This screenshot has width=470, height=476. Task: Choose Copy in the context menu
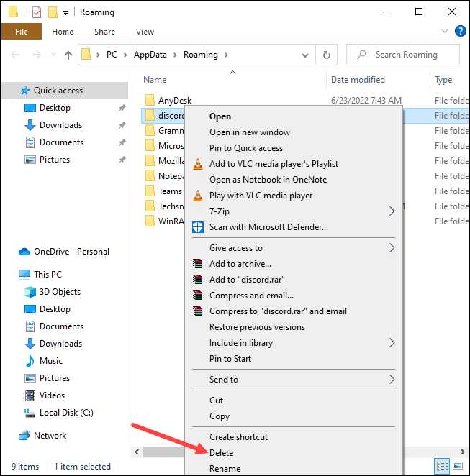tap(220, 416)
